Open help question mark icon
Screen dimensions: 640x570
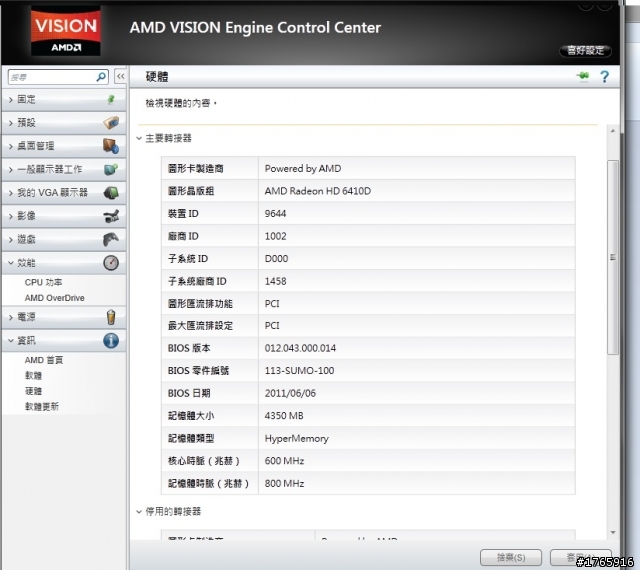click(604, 76)
